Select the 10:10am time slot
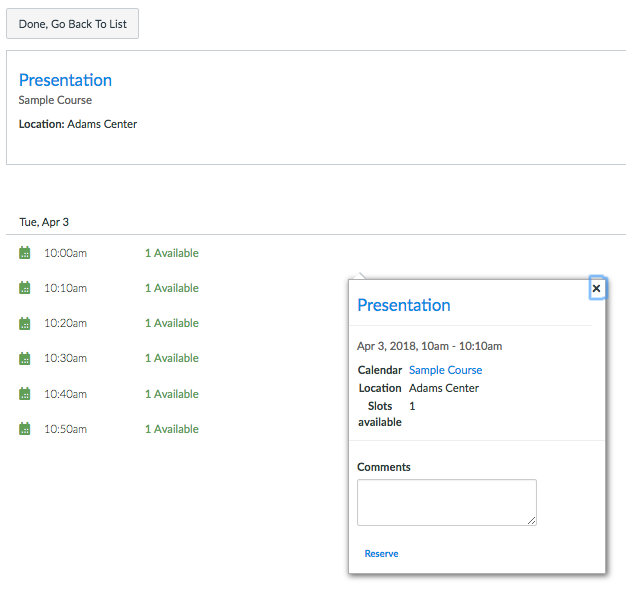Viewport: 626px width, 590px height. pos(65,288)
